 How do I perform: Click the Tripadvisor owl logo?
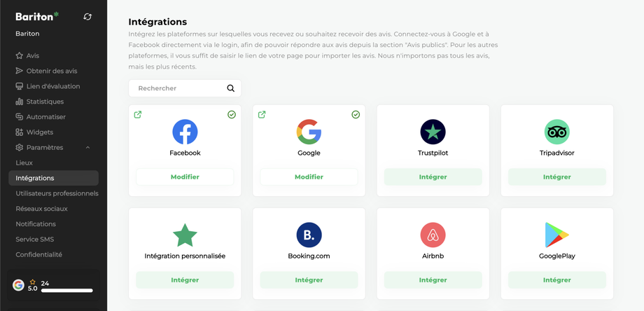click(556, 132)
